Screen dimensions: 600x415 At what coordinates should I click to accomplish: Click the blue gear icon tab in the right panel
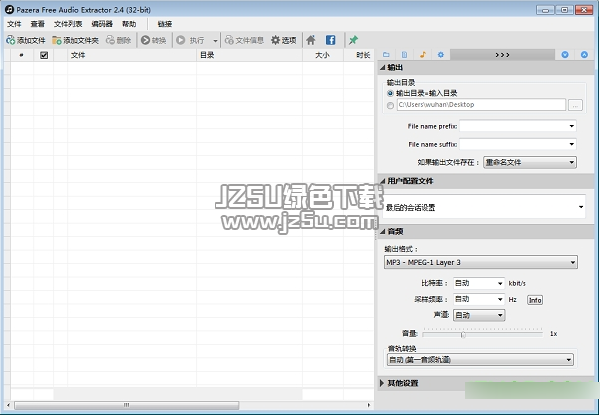pos(440,55)
